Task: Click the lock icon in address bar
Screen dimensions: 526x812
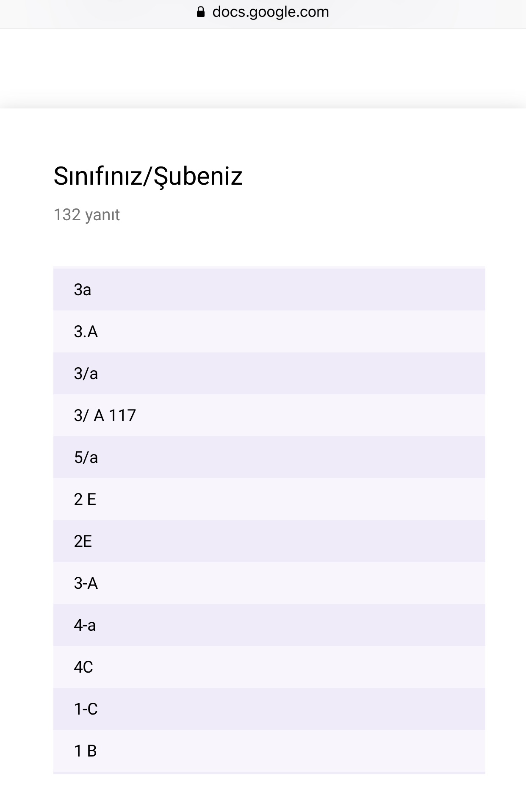Action: [201, 12]
